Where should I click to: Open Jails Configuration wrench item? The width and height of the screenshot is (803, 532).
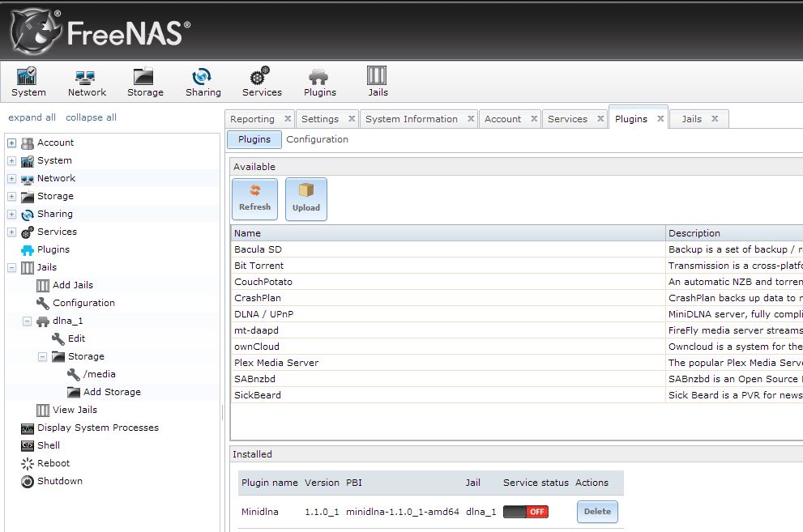click(x=83, y=303)
